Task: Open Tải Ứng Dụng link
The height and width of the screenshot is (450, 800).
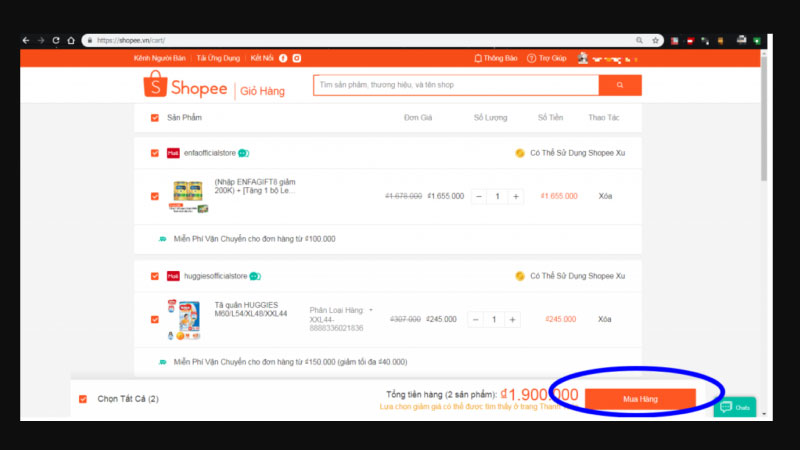Action: (x=218, y=58)
